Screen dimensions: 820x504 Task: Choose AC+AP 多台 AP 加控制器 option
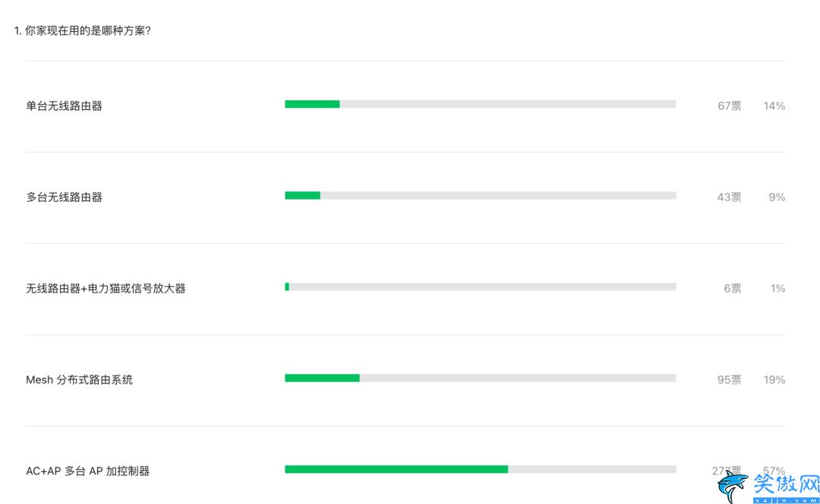click(87, 471)
